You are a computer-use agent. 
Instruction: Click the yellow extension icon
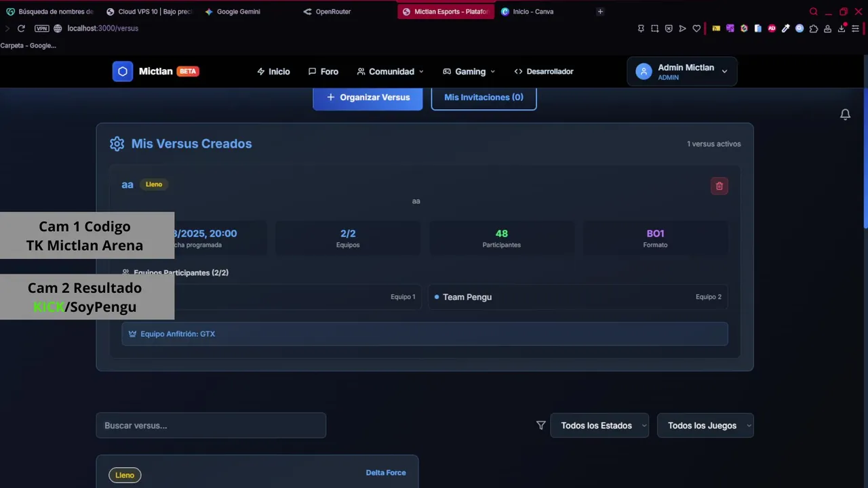(x=716, y=28)
